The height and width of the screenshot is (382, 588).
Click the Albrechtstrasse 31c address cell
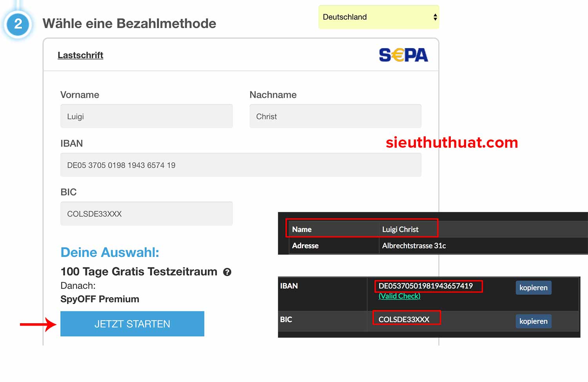[414, 246]
